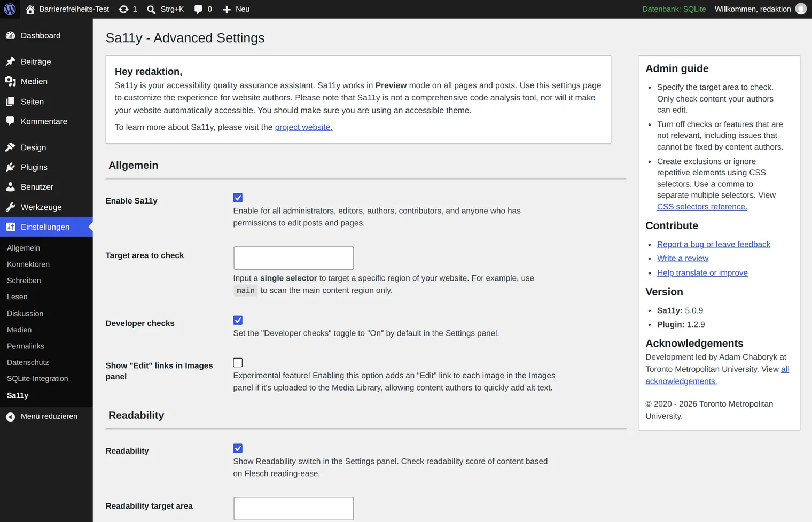Click the Seiten pages icon
Screen dimensions: 812x522
point(10,102)
